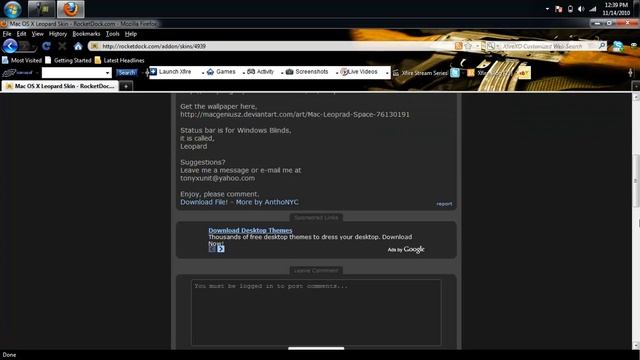The width and height of the screenshot is (640, 360).
Task: Open Games on the Xfire toolbar
Action: click(221, 72)
